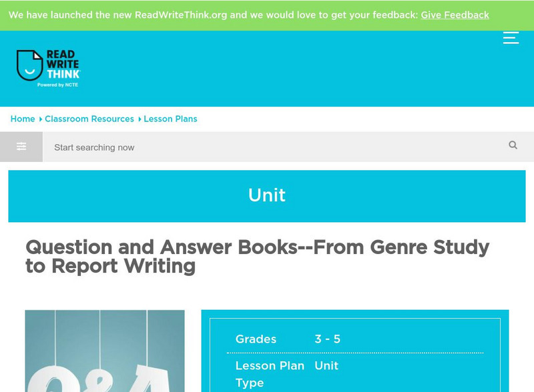Click the '3 - 5' grades value
The height and width of the screenshot is (392, 534).
pos(328,339)
